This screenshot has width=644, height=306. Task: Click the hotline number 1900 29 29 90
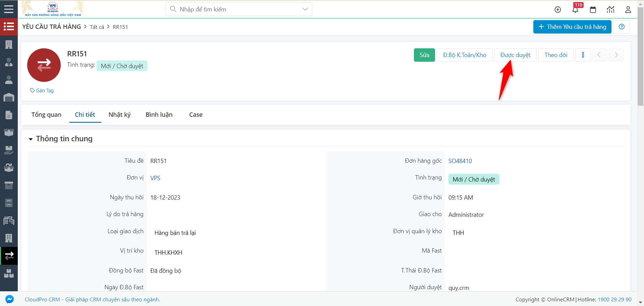[614, 300]
